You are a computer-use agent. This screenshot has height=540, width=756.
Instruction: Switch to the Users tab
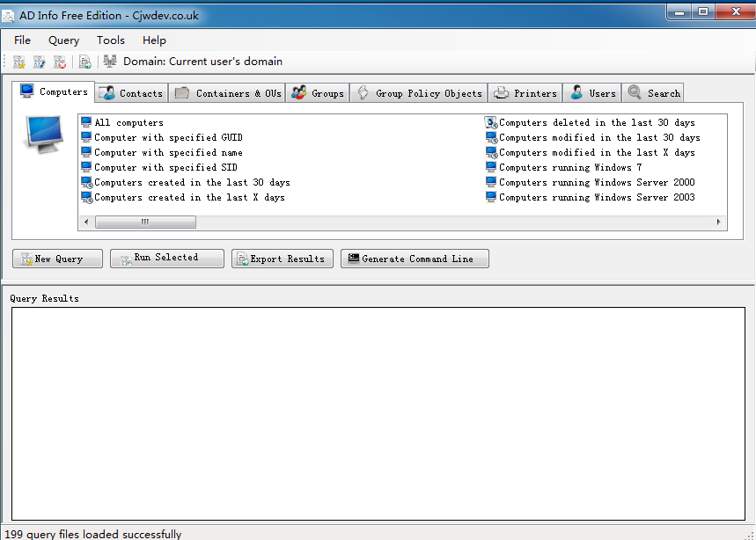pyautogui.click(x=592, y=93)
